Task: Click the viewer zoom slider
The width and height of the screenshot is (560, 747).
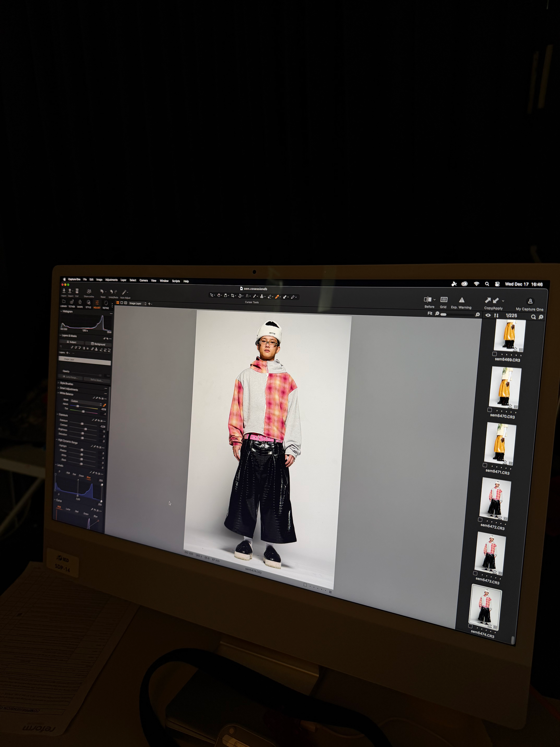Action: coord(444,314)
